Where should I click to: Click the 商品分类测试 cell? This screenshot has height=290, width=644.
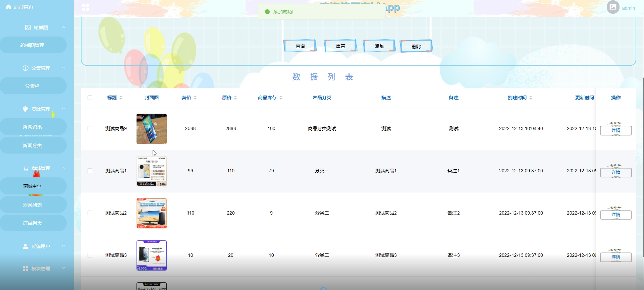click(x=322, y=128)
